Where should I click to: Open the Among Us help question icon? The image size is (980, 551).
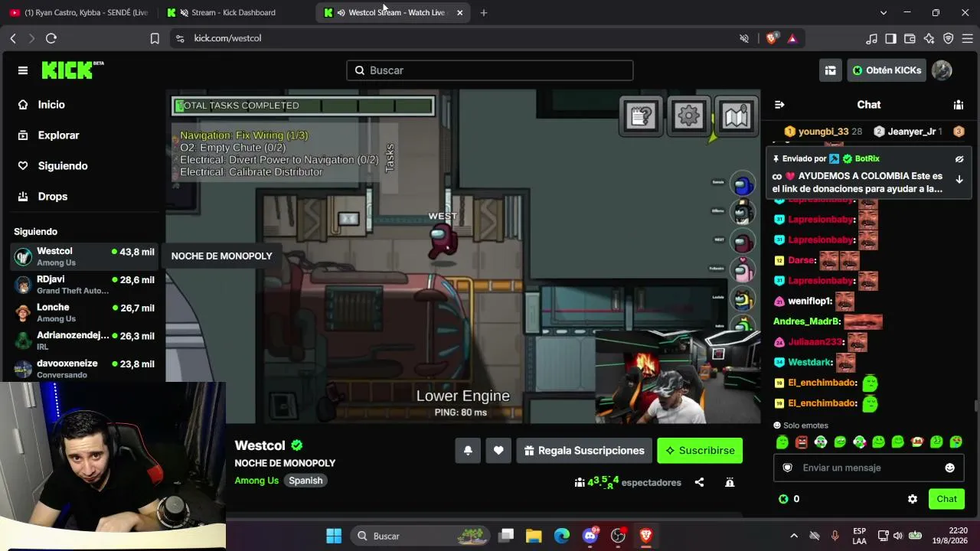(641, 116)
